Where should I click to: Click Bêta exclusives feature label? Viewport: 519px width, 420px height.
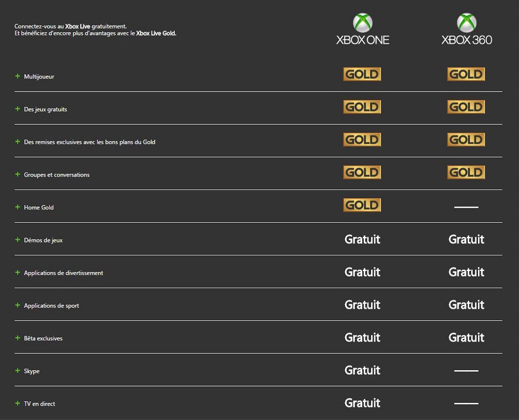(43, 338)
